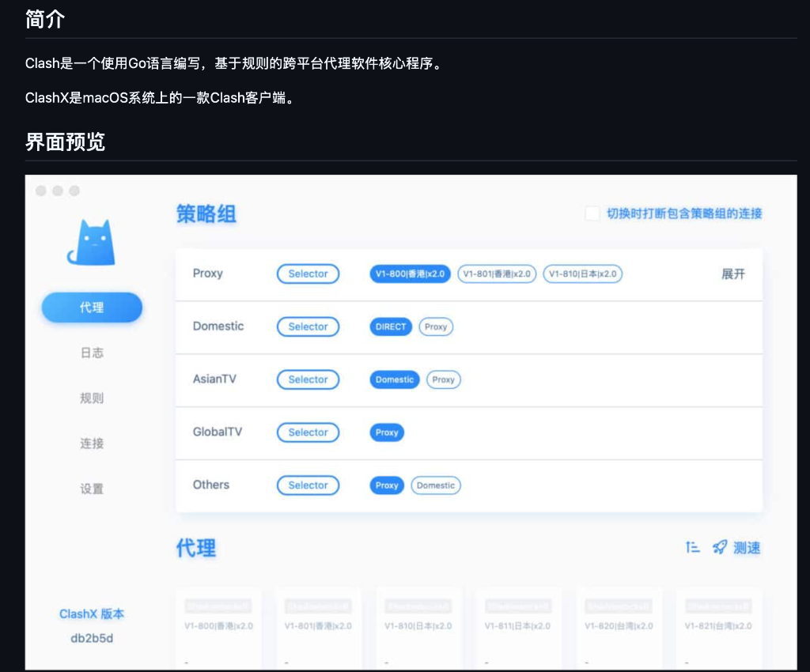Click the ClashX blue cat logo
810x672 pixels.
[92, 242]
